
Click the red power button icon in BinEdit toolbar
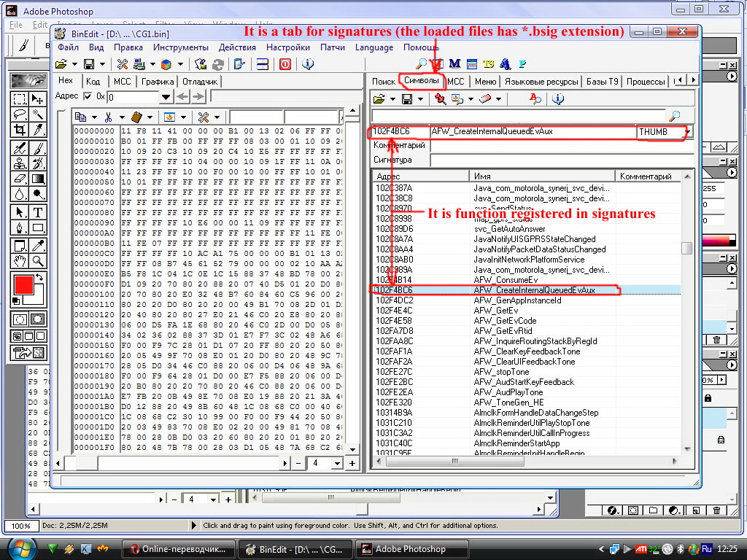(285, 64)
